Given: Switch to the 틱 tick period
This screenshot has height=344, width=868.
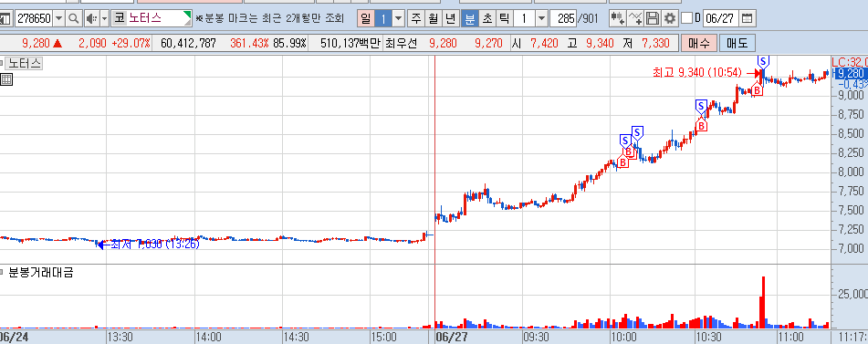Looking at the screenshot, I should tap(504, 18).
